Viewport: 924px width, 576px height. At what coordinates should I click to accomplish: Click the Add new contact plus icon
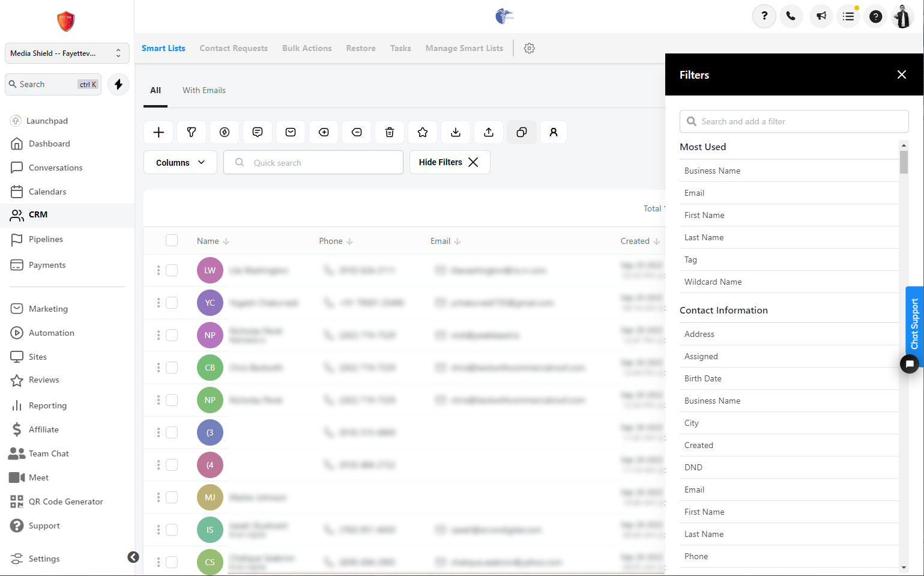(158, 132)
